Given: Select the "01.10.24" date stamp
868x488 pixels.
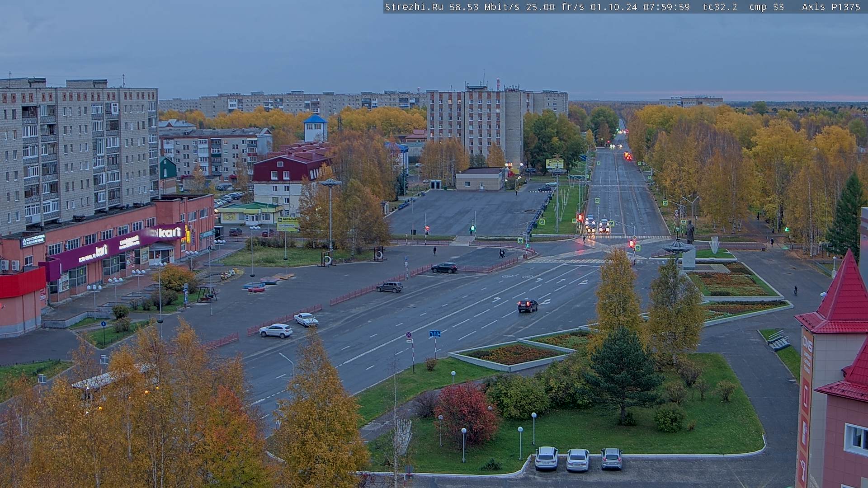Looking at the screenshot, I should click(x=614, y=7).
